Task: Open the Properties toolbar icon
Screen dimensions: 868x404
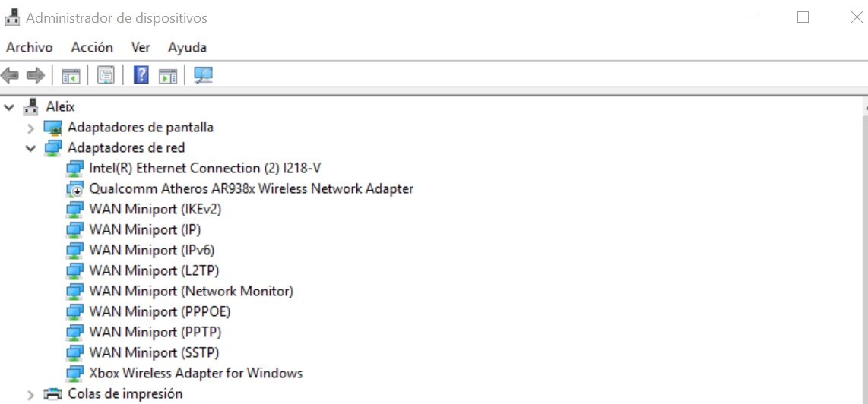Action: 106,75
